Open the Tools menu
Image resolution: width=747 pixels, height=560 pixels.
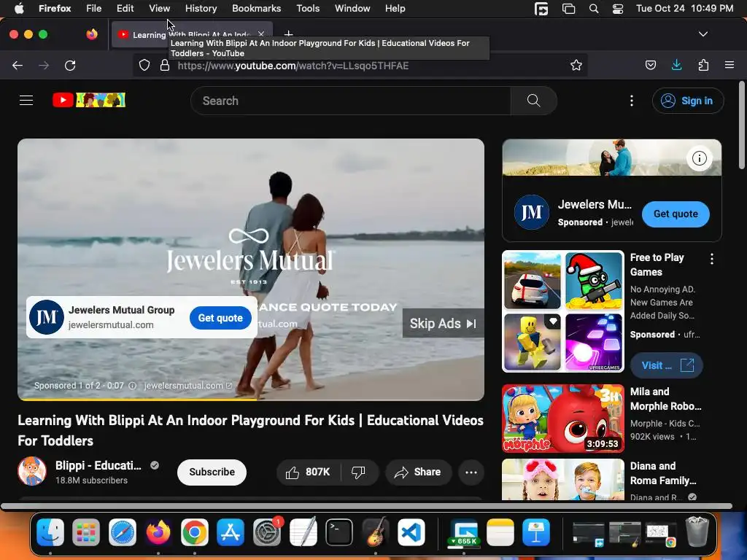pyautogui.click(x=308, y=8)
